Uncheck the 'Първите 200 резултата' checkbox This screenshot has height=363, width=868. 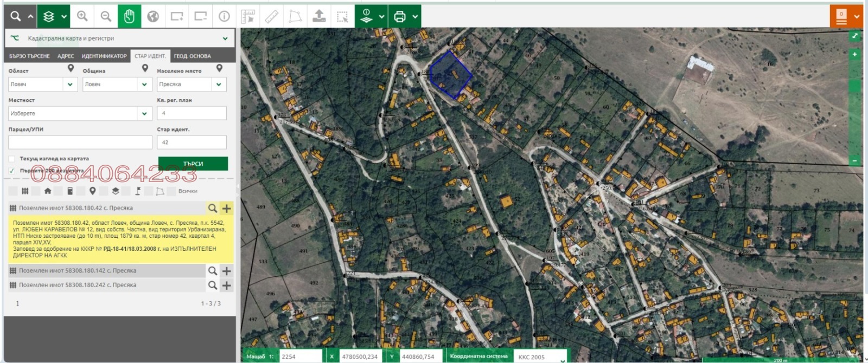coord(12,171)
